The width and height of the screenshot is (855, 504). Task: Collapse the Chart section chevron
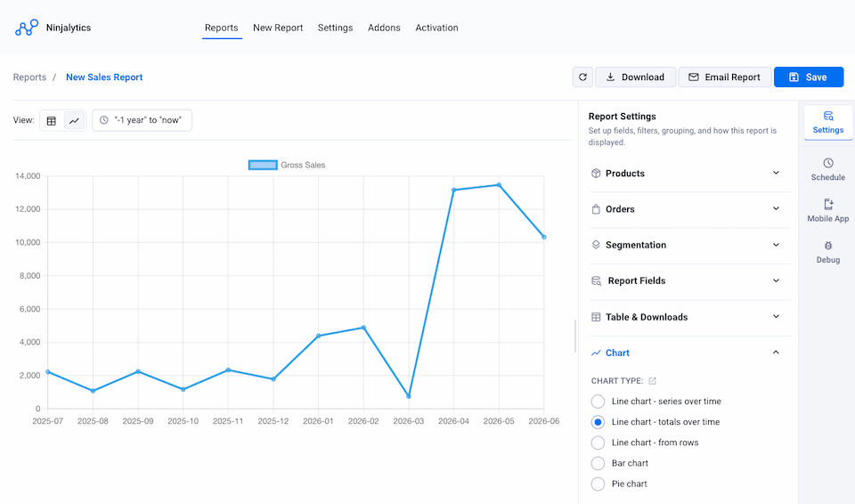(x=776, y=353)
